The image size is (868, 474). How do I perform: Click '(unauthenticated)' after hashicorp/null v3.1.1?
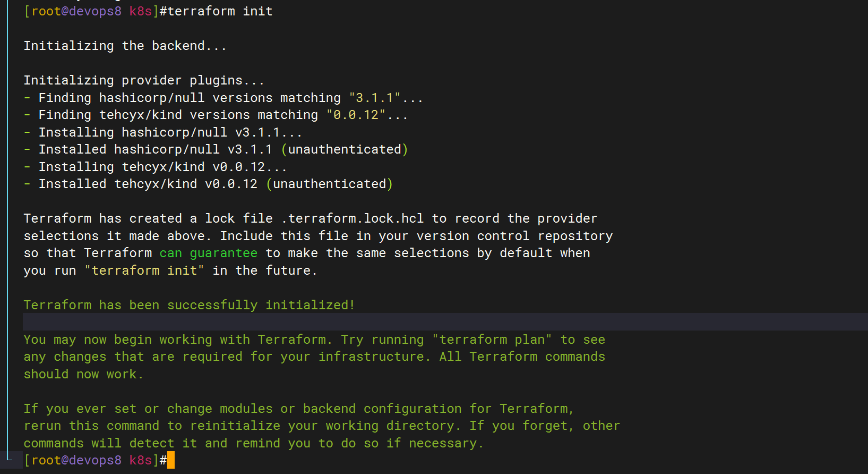pyautogui.click(x=345, y=149)
